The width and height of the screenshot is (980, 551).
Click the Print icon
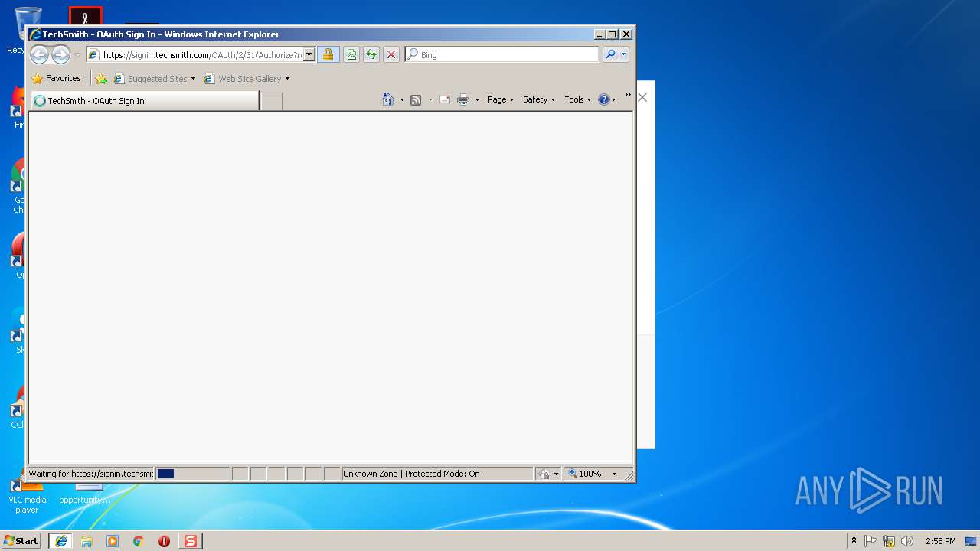pos(463,99)
